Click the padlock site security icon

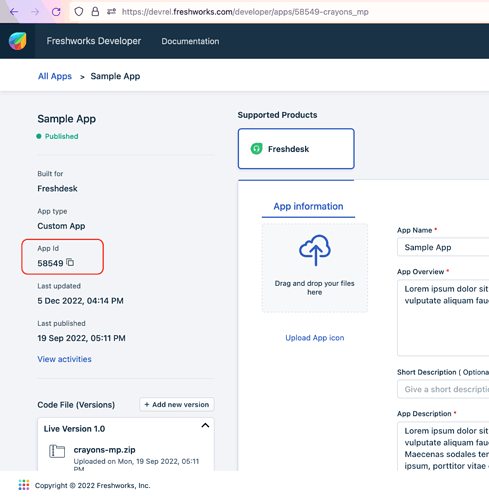click(x=95, y=12)
